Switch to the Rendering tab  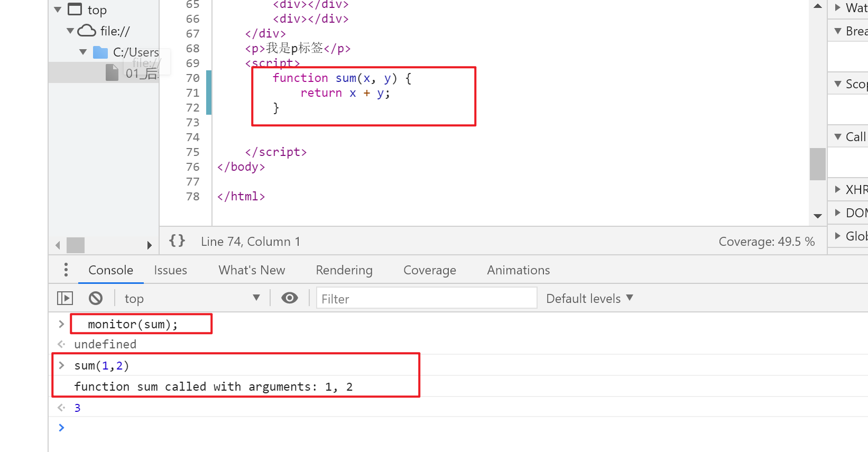[x=344, y=270]
